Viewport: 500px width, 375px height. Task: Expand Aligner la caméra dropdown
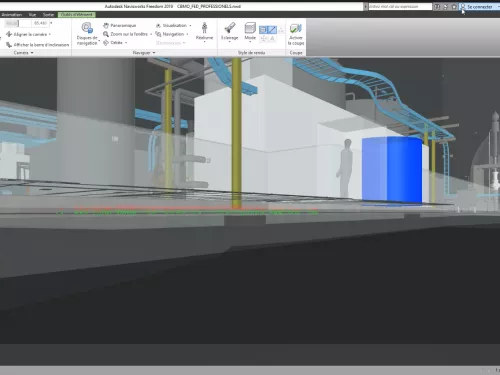click(x=50, y=34)
